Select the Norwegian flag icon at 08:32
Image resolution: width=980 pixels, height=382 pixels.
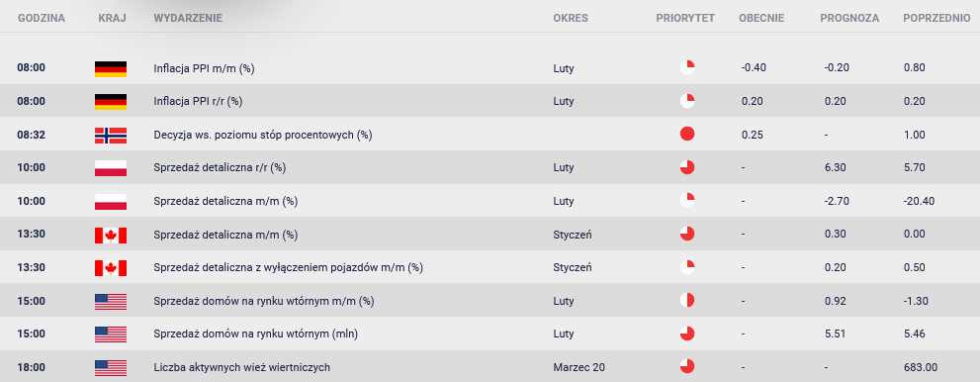click(111, 135)
